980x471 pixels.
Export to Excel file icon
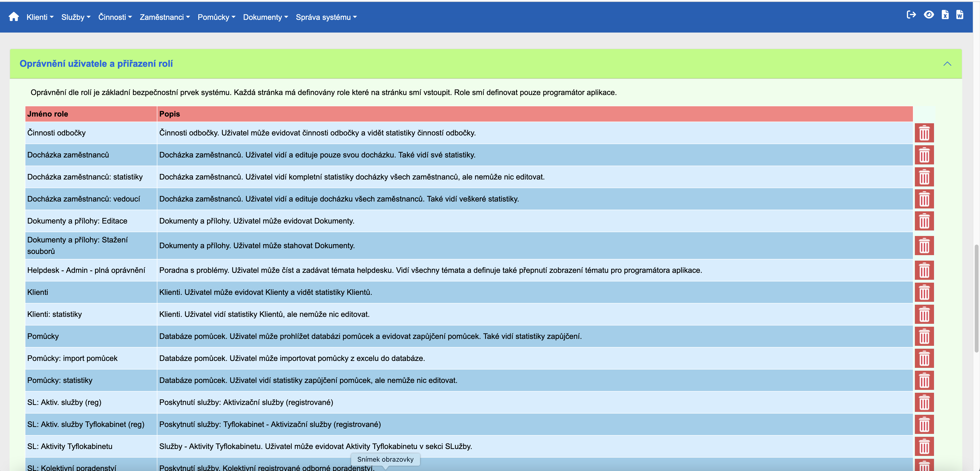pos(945,15)
